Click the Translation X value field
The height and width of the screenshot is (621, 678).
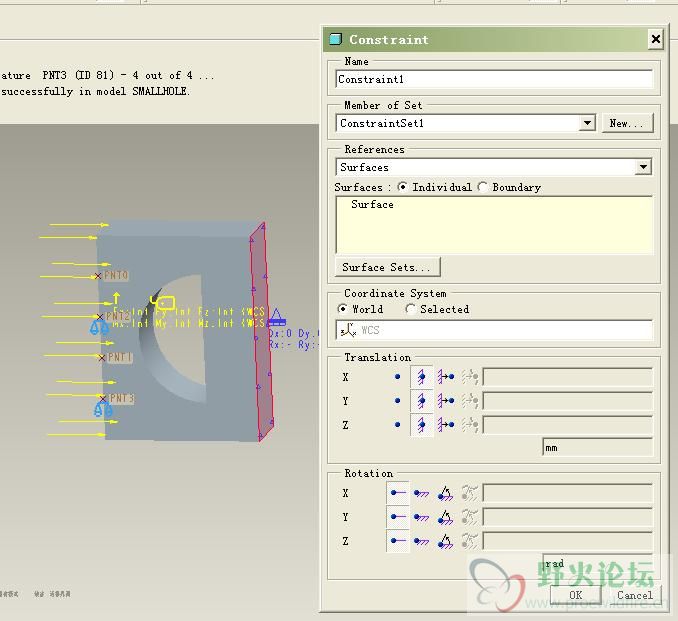click(x=567, y=377)
